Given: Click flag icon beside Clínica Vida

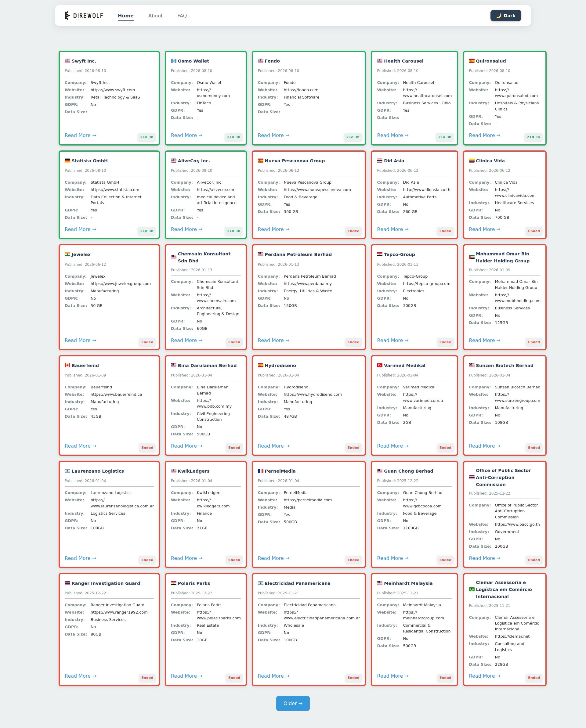Looking at the screenshot, I should (472, 161).
